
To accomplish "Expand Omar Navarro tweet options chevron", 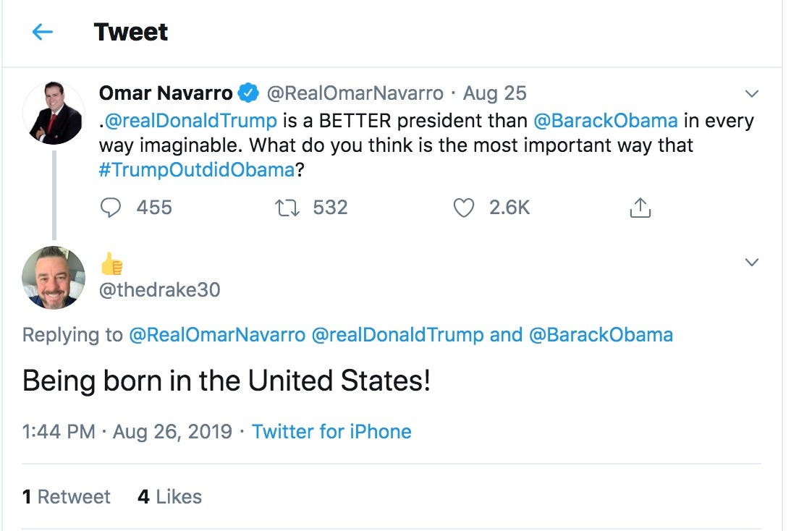I will click(x=752, y=94).
